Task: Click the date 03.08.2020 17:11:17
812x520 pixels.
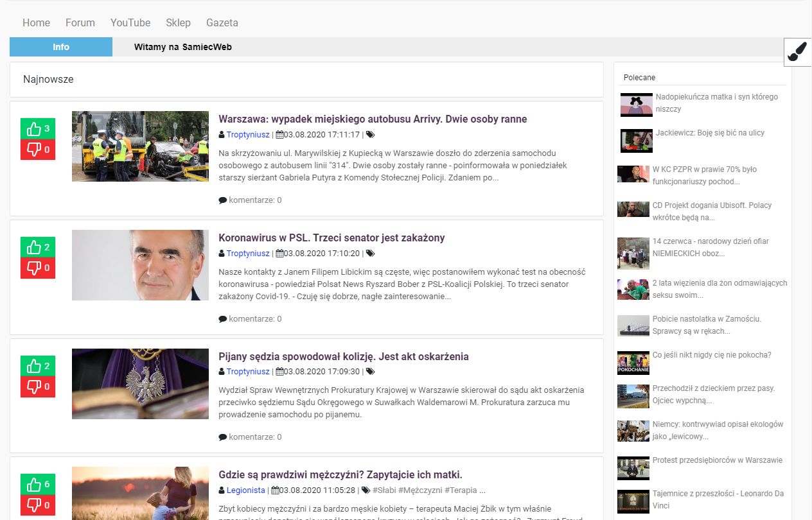Action: (322, 135)
